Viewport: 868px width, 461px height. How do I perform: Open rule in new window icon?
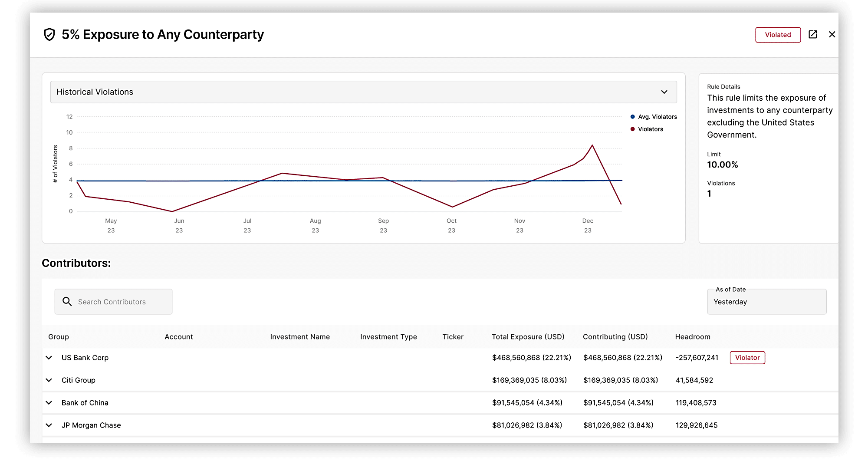pos(813,34)
